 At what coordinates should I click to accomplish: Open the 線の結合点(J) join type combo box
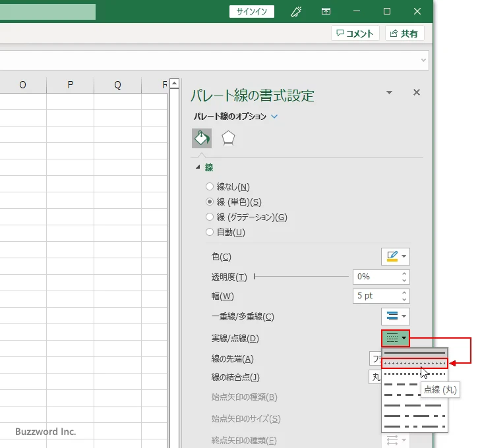coord(375,377)
